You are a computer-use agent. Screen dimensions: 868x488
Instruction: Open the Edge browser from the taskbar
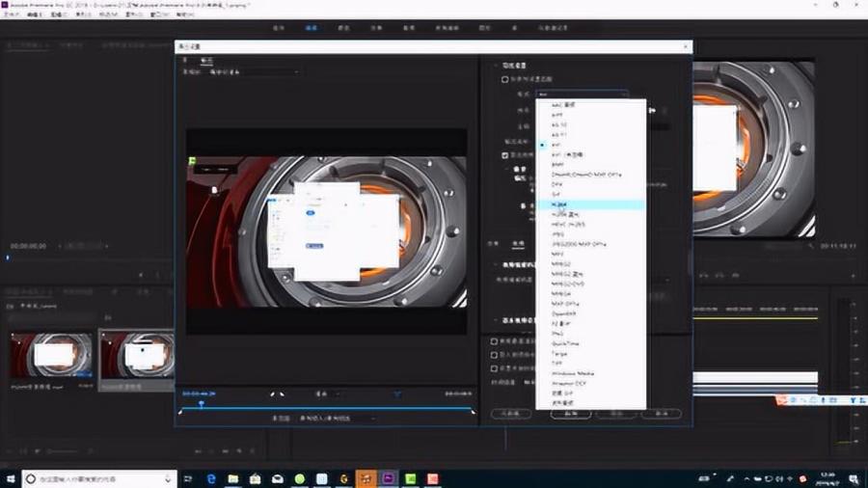tap(211, 478)
